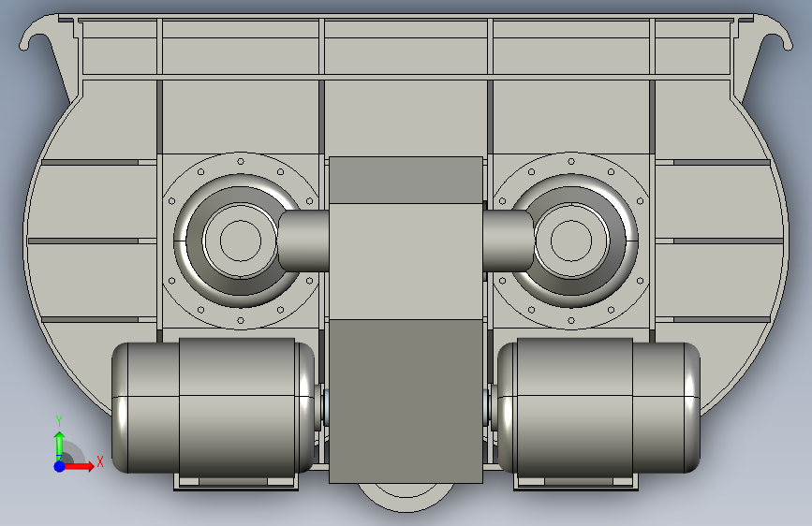Select the left bolted circular flange
Screen dimensions: 812x526
click(x=241, y=241)
